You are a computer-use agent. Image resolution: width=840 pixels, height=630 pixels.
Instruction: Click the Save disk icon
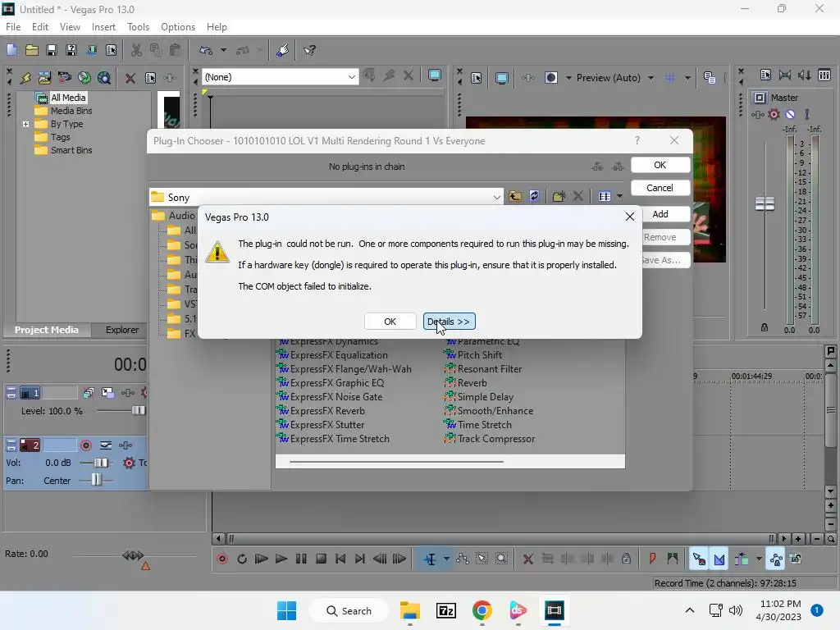coord(52,50)
